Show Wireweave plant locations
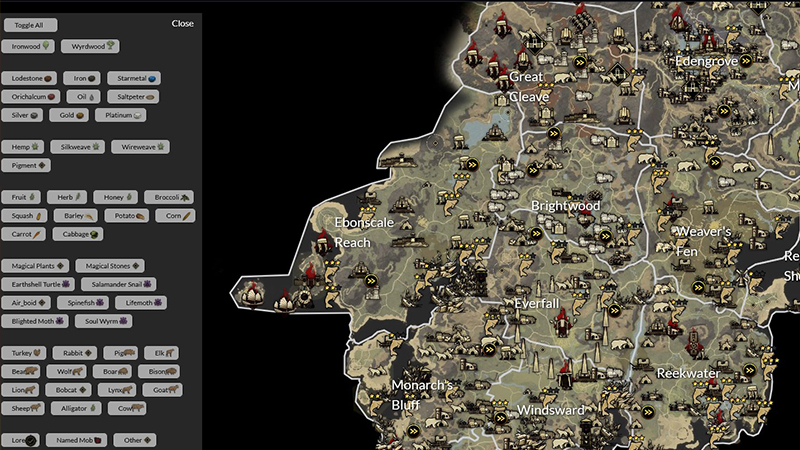Screen dimensions: 800x450 (140, 147)
